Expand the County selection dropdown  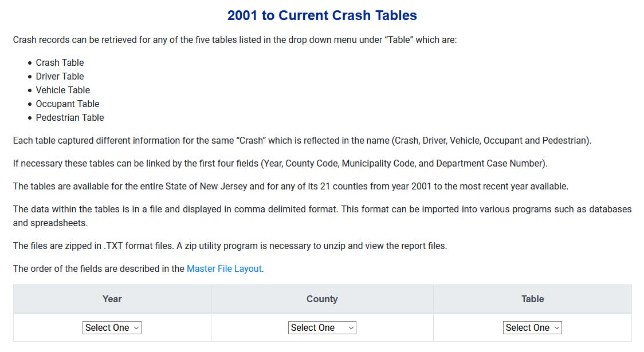click(321, 328)
